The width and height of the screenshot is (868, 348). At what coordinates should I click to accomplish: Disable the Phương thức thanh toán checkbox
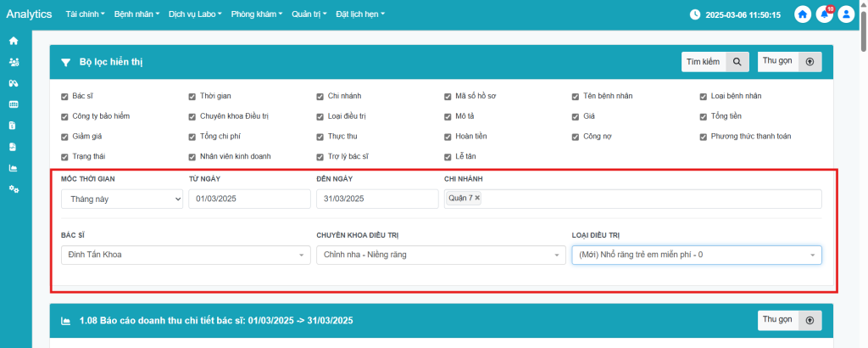703,137
